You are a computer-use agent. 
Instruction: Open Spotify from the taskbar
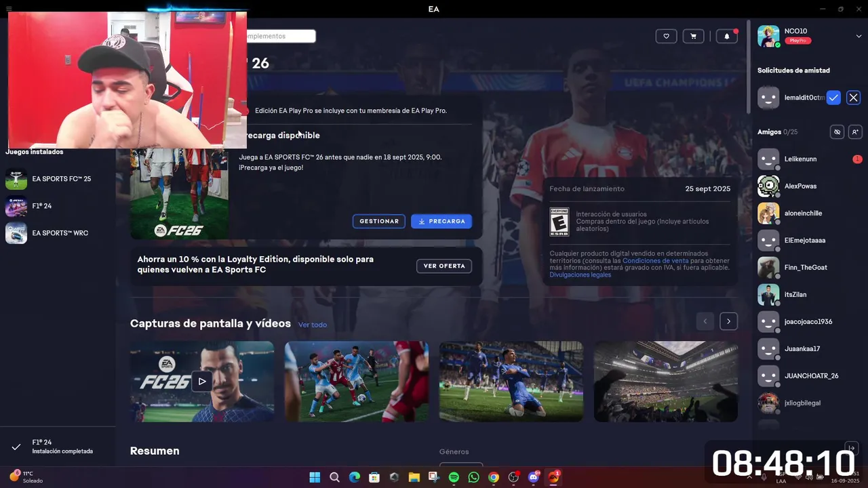click(x=454, y=477)
